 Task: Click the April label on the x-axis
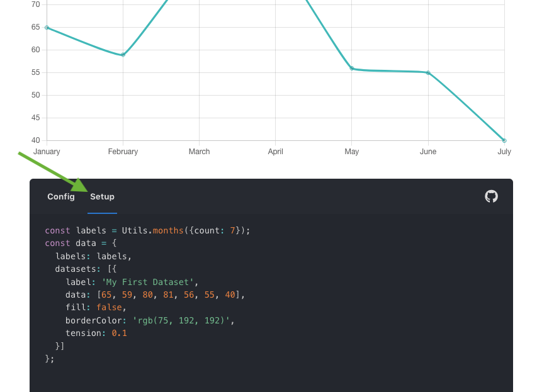275,152
